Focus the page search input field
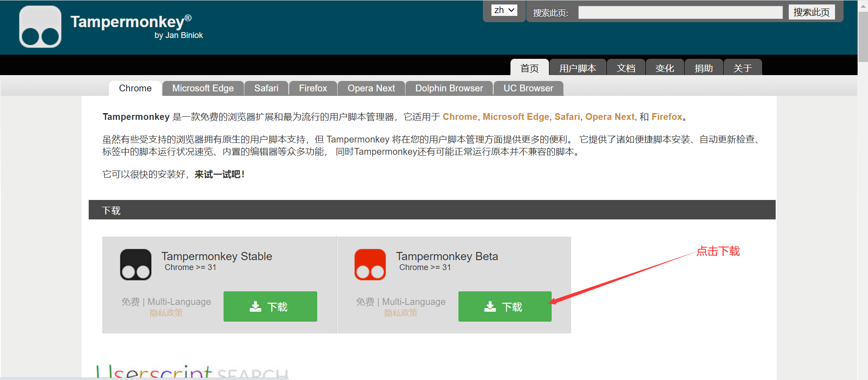Image resolution: width=868 pixels, height=380 pixels. (680, 13)
